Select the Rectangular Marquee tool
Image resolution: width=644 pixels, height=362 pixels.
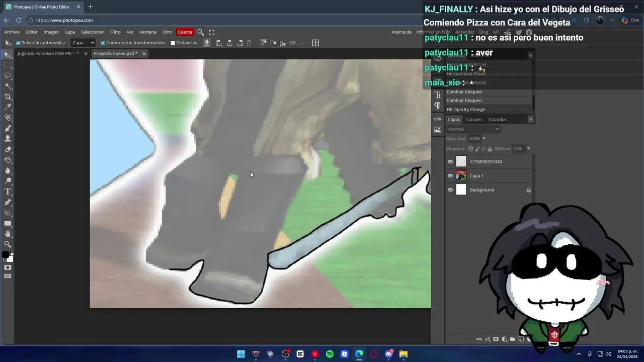8,65
